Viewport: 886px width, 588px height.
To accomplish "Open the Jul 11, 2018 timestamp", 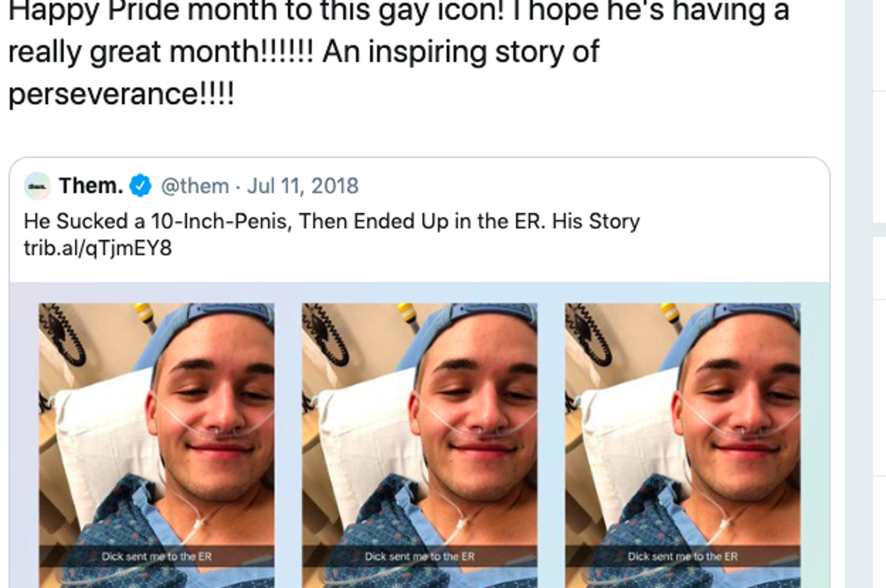I will tap(303, 186).
